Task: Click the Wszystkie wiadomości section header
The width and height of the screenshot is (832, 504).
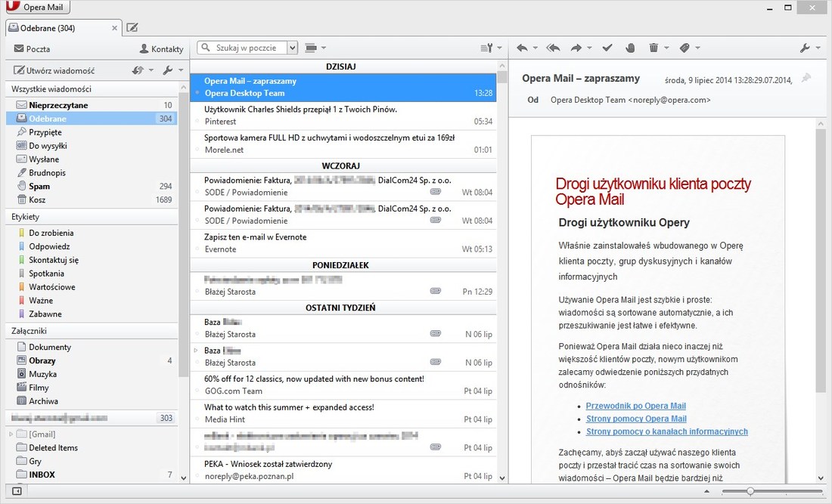Action: pyautogui.click(x=92, y=89)
